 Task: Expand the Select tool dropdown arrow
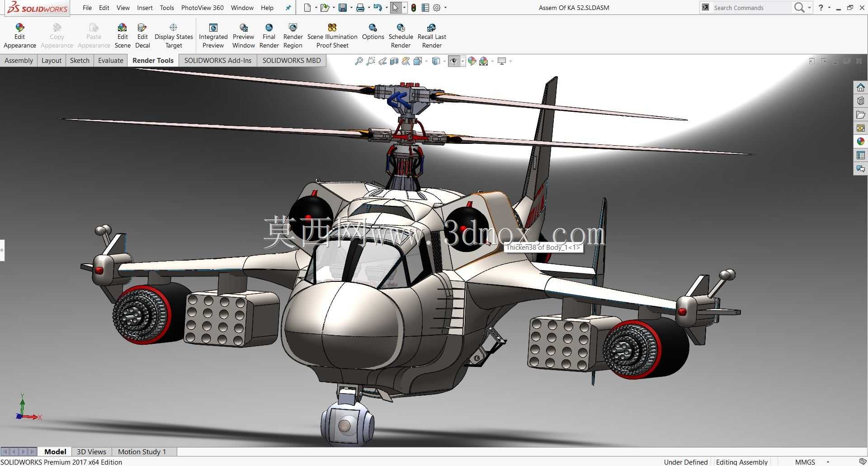point(404,8)
